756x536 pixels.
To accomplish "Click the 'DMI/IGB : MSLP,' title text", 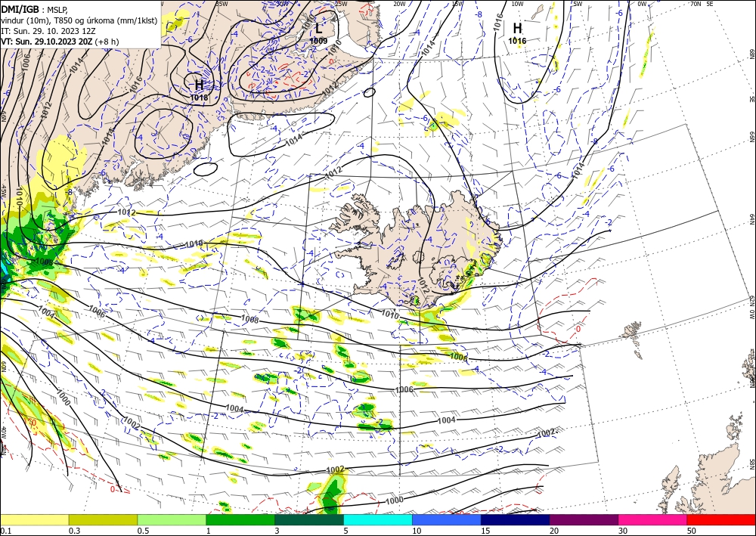I will click(35, 9).
